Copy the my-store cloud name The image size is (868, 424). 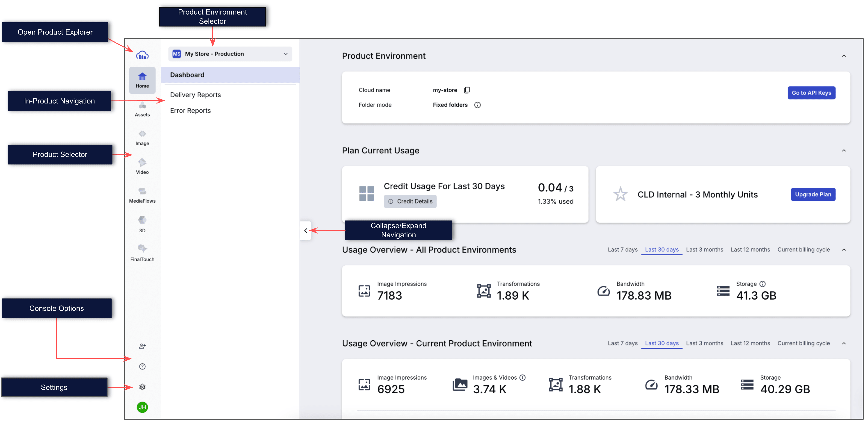point(467,90)
